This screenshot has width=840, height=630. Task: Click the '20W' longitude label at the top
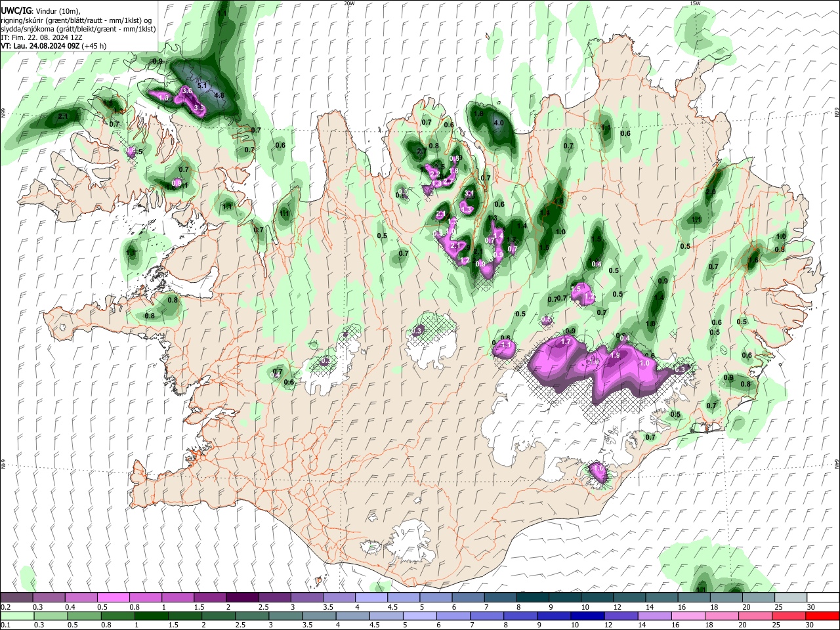coord(349,3)
